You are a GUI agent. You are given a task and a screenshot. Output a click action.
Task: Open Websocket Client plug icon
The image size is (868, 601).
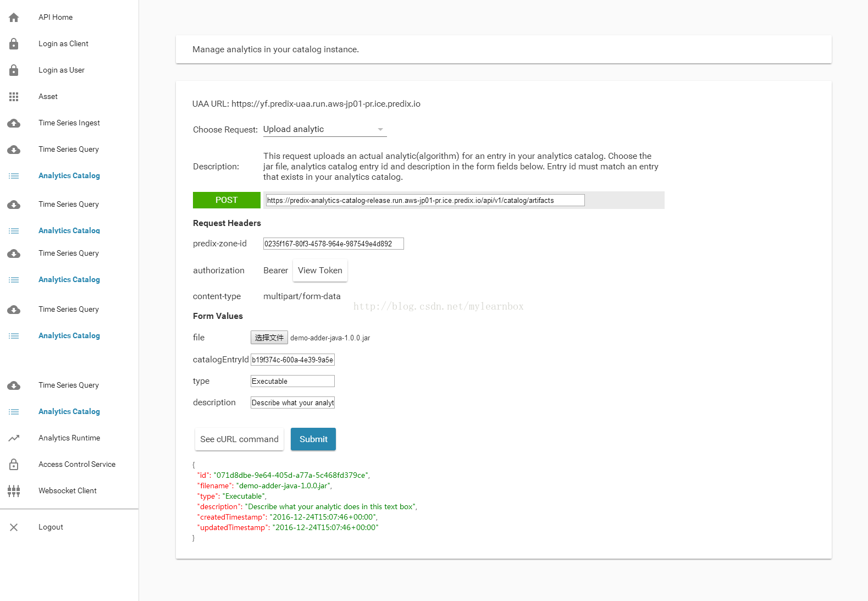(14, 491)
